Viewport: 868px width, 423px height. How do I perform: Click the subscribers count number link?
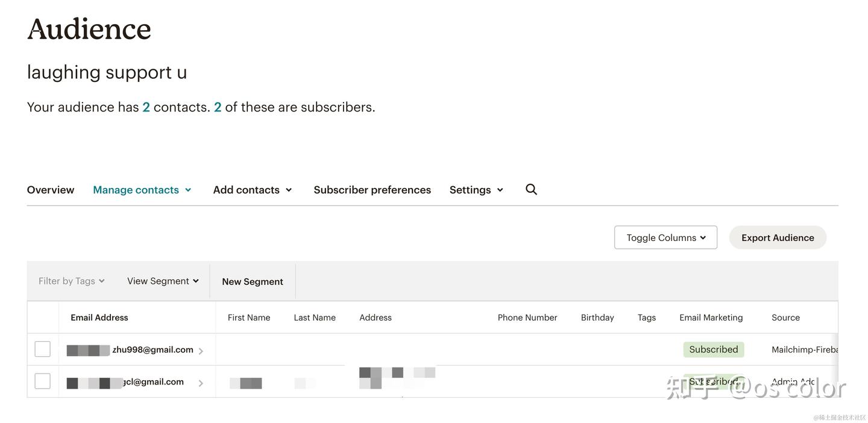point(218,107)
